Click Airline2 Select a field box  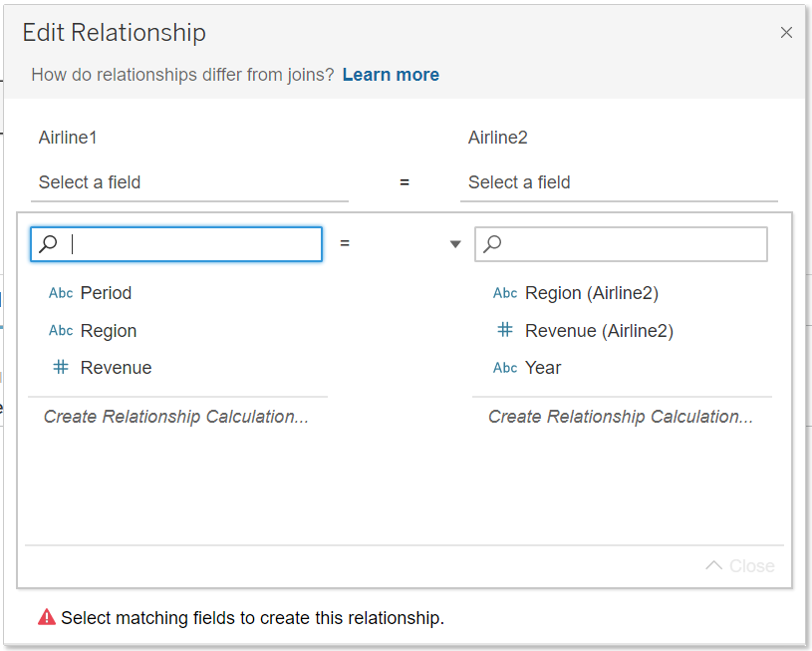point(619,182)
